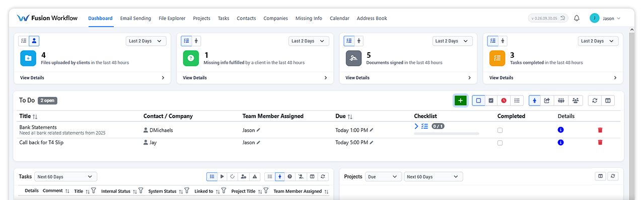Filter To Do by everyone group icon
This screenshot has width=644, height=200.
pos(576,101)
